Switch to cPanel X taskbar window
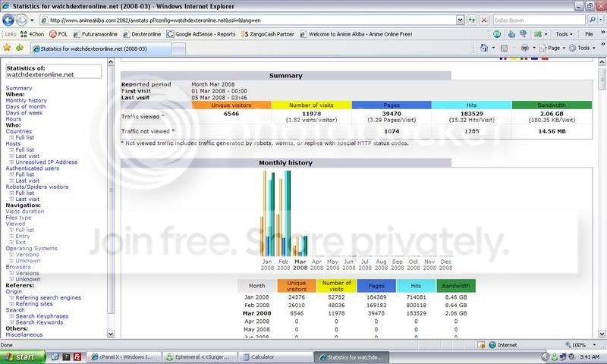Viewport: 607px width, 364px height. (x=123, y=357)
